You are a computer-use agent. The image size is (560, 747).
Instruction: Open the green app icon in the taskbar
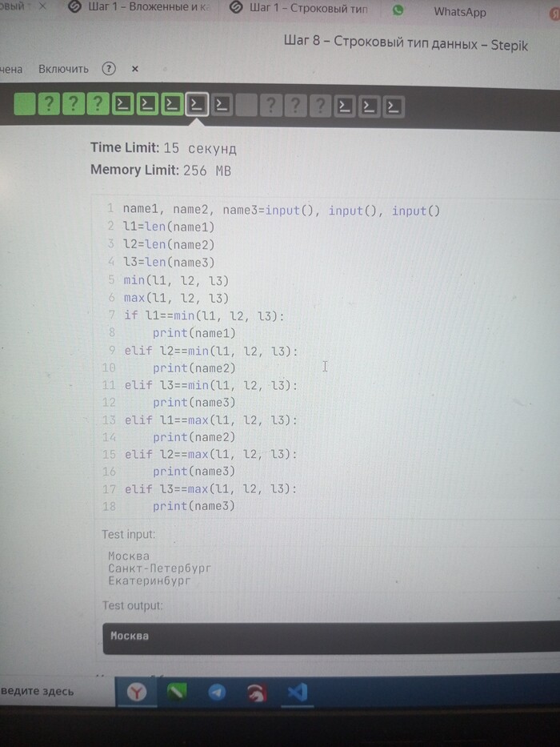176,692
